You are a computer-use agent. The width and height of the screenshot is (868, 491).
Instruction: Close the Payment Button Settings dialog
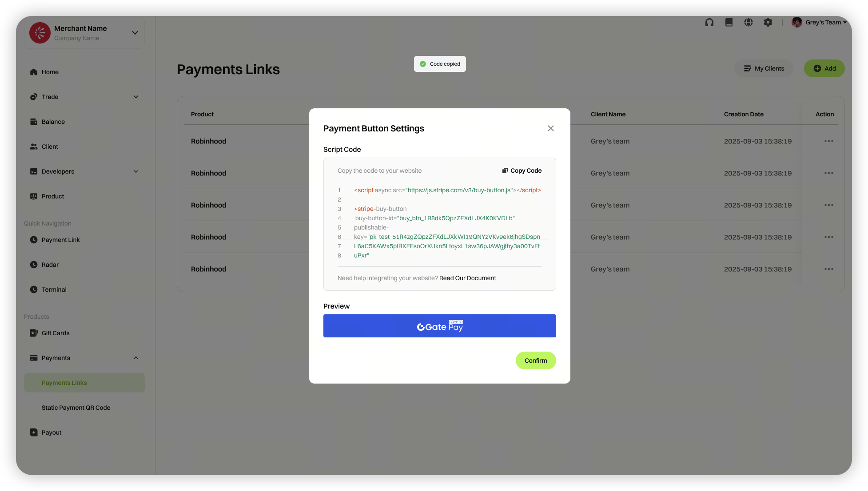[551, 128]
